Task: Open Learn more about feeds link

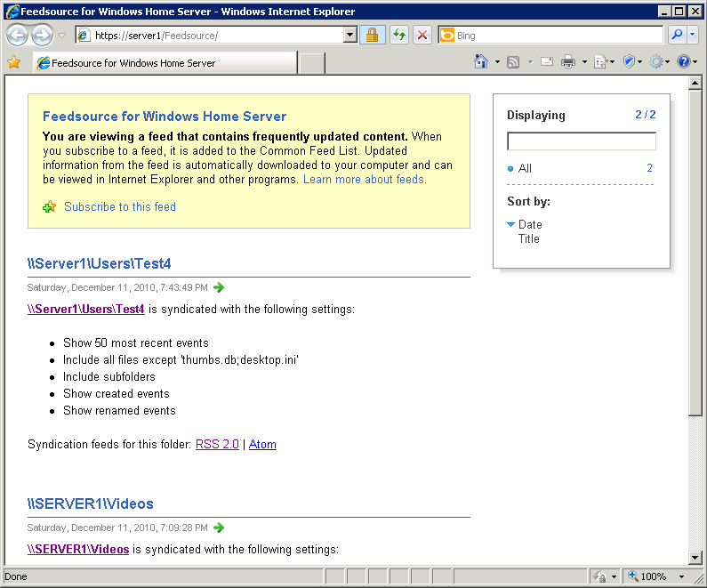Action: click(x=365, y=179)
